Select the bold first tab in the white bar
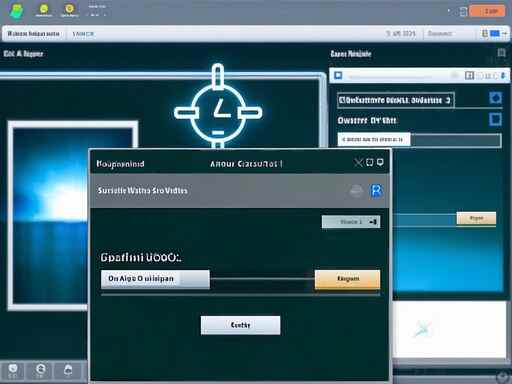This screenshot has height=384, width=512. click(33, 34)
